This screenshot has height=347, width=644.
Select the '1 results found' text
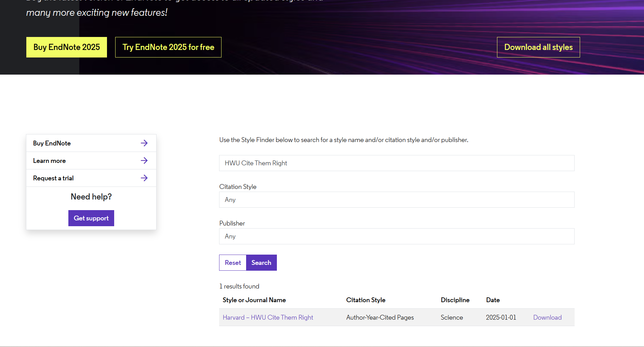click(x=239, y=286)
